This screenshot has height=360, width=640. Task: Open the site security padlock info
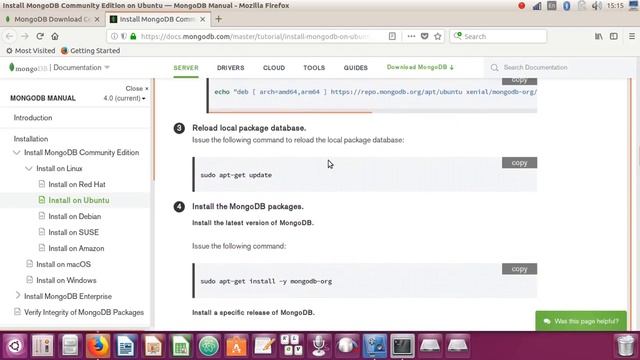click(133, 36)
